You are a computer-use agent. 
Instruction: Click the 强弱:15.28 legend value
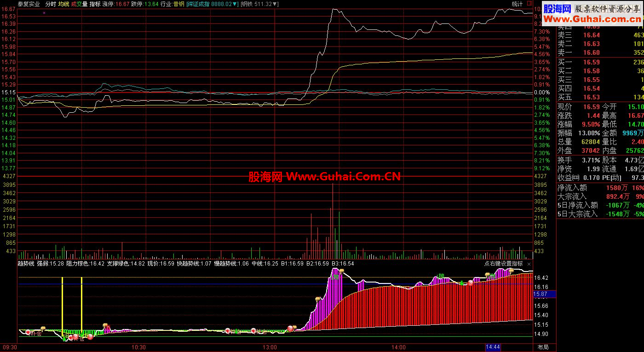click(50, 264)
